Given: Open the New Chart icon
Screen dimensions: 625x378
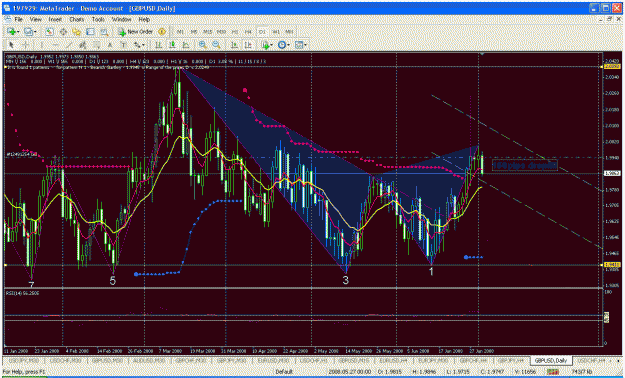Looking at the screenshot, I should [11, 32].
